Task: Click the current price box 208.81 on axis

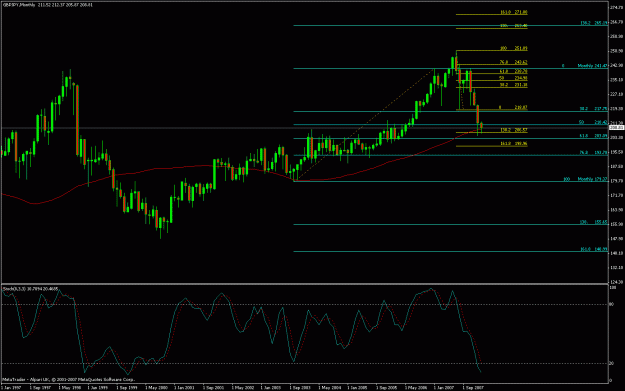Action: (617, 128)
